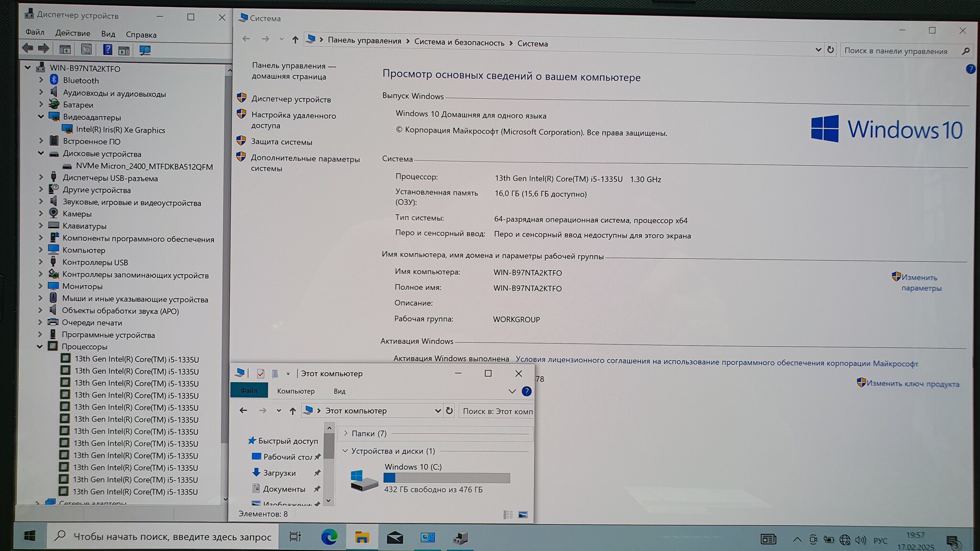The height and width of the screenshot is (551, 980).
Task: Open the Защита системы link in the sidebar
Action: click(x=281, y=142)
